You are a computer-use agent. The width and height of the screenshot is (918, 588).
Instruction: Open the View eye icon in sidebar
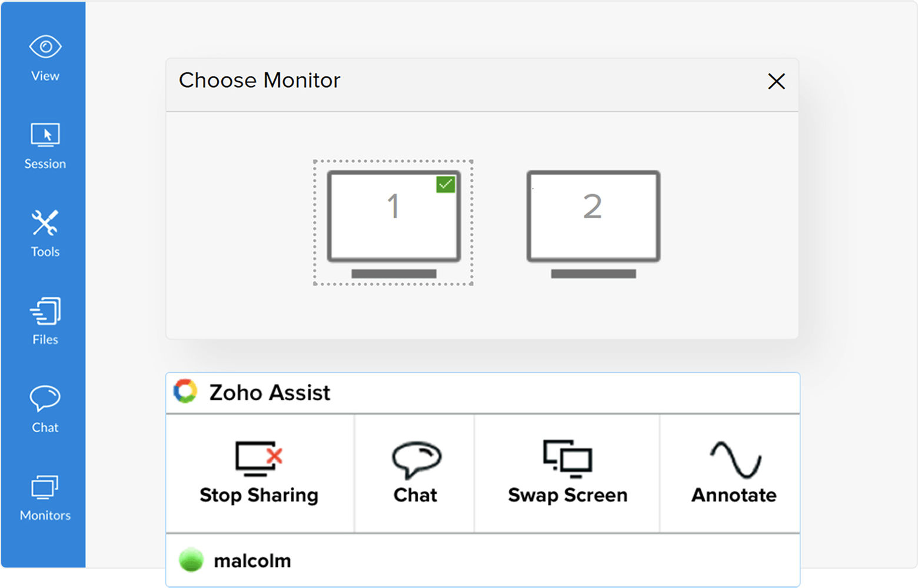pyautogui.click(x=45, y=47)
